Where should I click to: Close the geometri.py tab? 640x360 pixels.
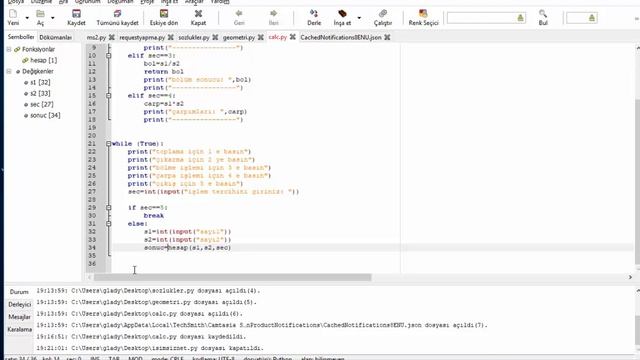[x=260, y=37]
